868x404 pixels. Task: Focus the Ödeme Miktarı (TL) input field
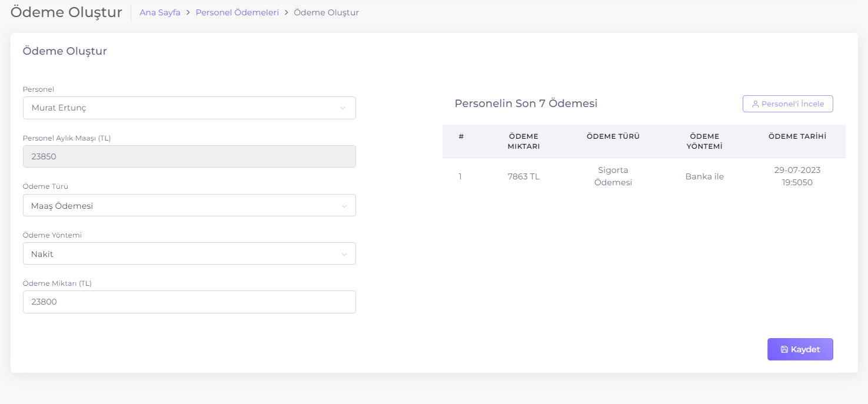point(189,302)
